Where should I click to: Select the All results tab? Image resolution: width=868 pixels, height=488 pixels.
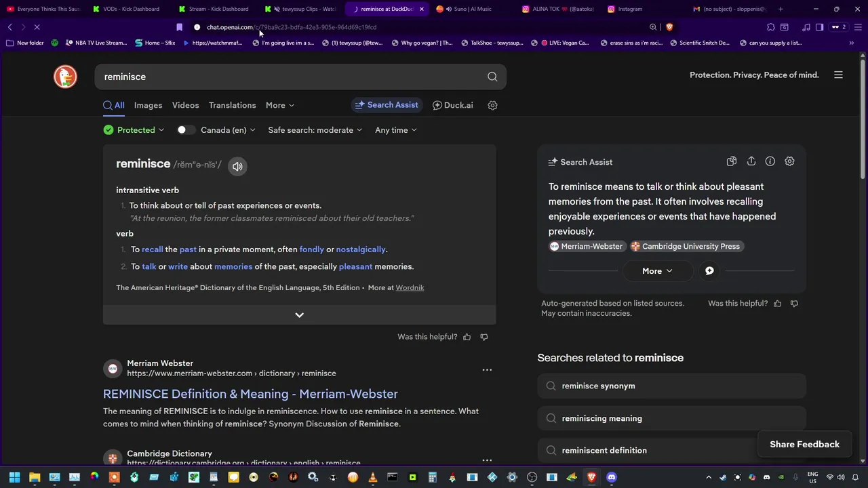[x=114, y=105]
